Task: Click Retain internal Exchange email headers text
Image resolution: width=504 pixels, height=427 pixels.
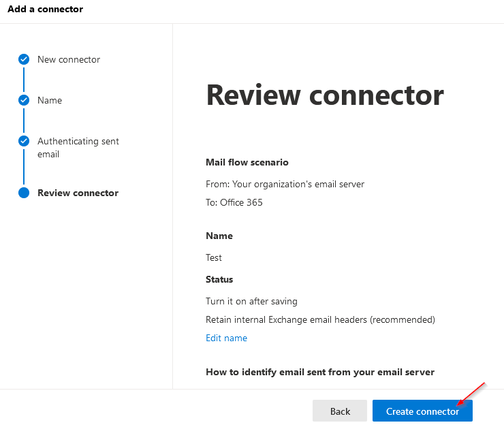Action: (320, 319)
